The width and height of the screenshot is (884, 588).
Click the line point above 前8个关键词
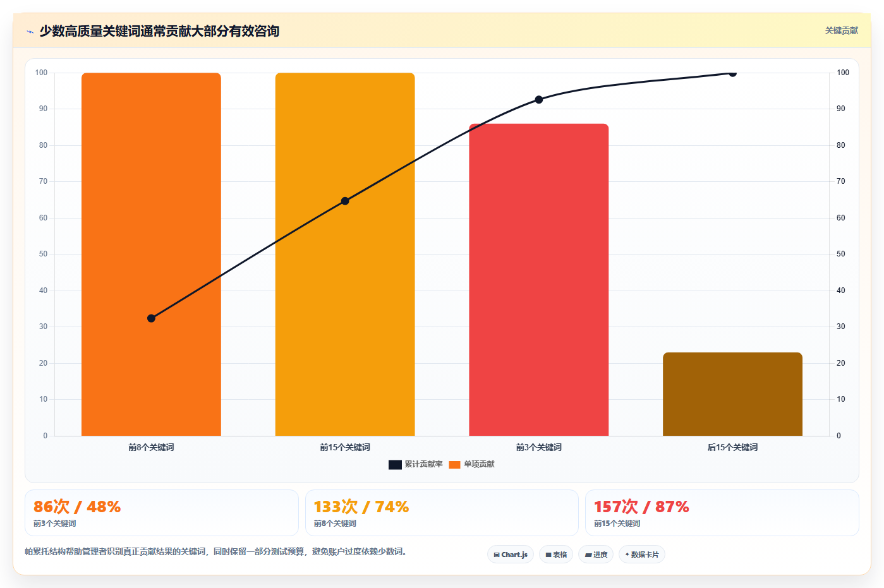(x=151, y=318)
